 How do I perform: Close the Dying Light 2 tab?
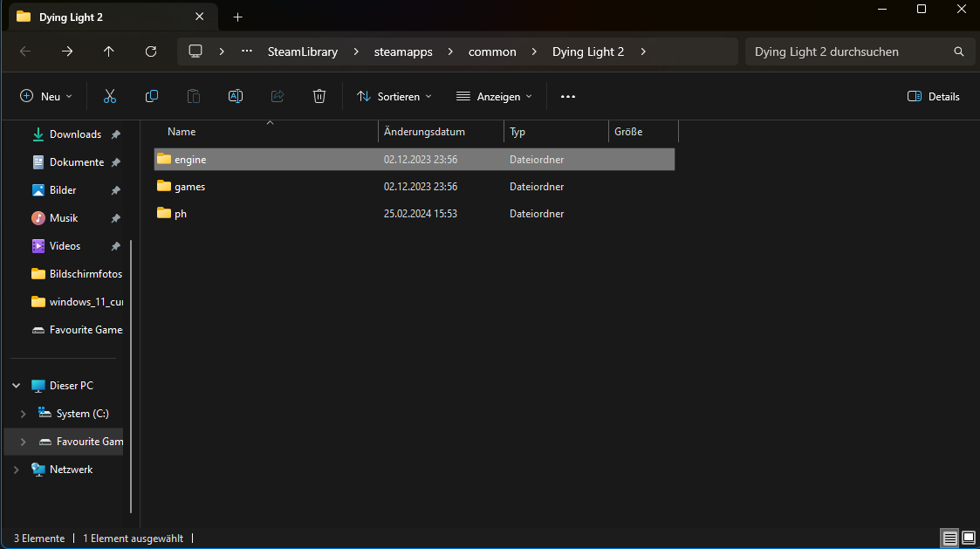click(199, 17)
